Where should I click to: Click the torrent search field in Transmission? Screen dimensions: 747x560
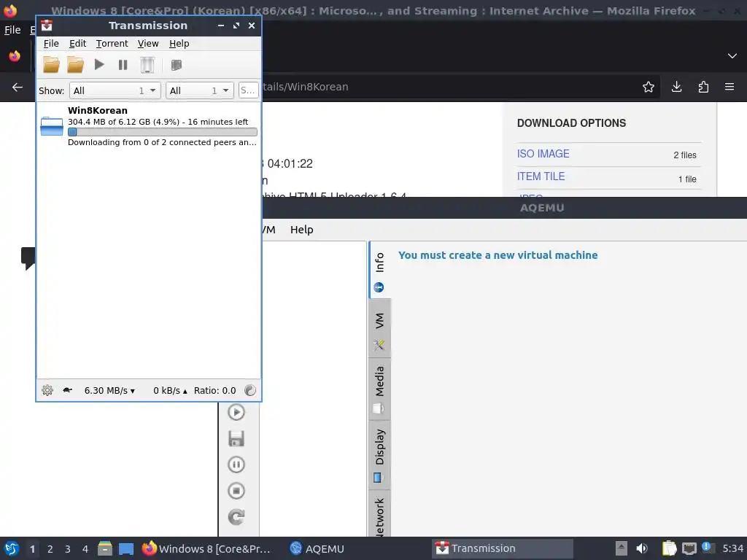[248, 90]
